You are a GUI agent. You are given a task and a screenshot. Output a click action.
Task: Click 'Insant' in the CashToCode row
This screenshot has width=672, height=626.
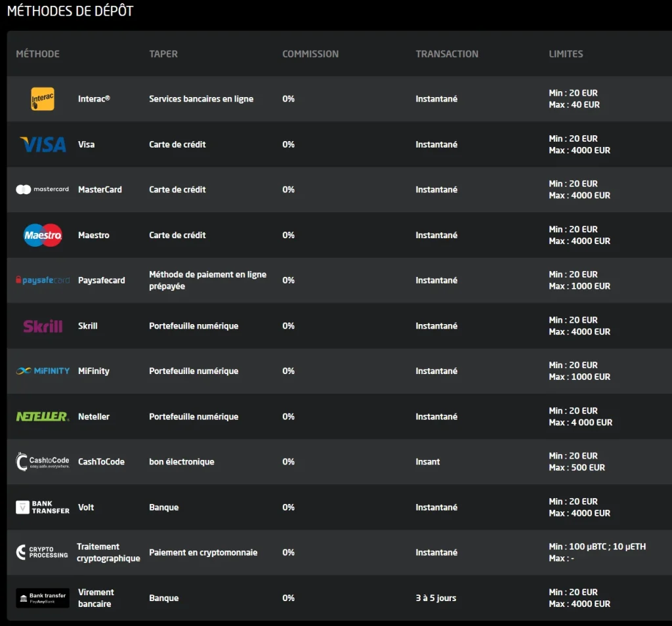click(428, 462)
